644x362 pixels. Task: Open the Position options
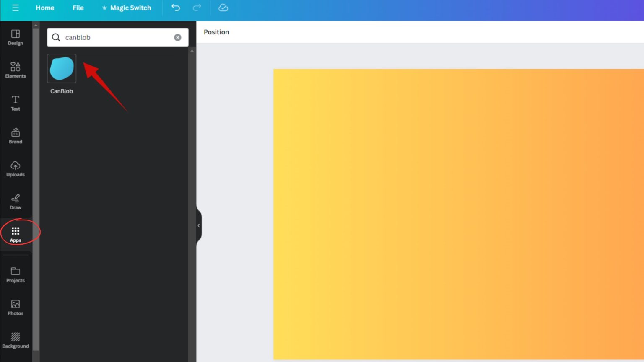click(216, 32)
